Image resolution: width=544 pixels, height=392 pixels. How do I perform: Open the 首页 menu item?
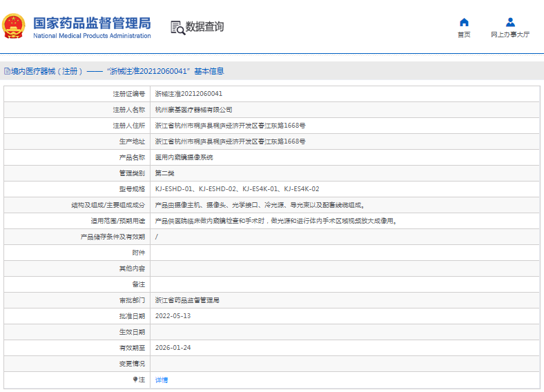pyautogui.click(x=464, y=35)
